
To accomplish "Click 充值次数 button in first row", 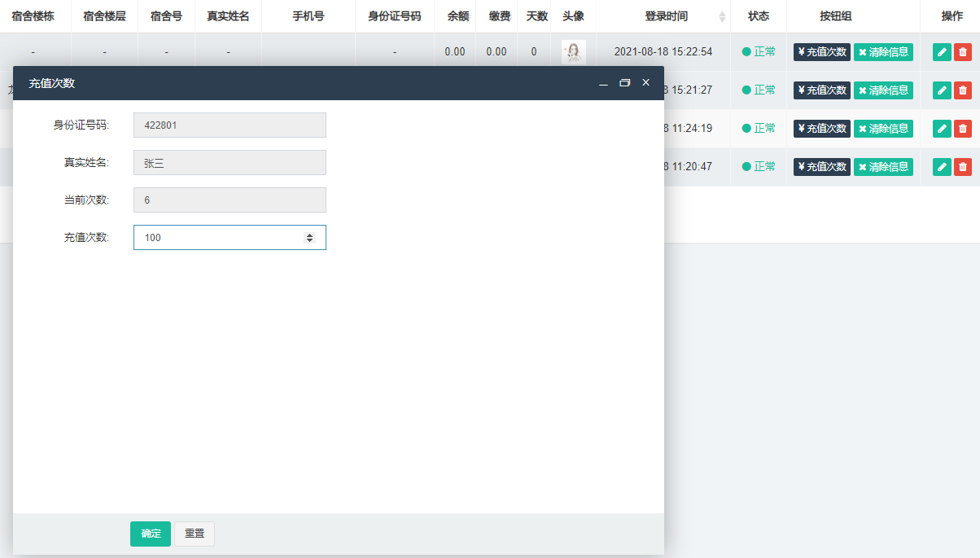I will pos(822,52).
